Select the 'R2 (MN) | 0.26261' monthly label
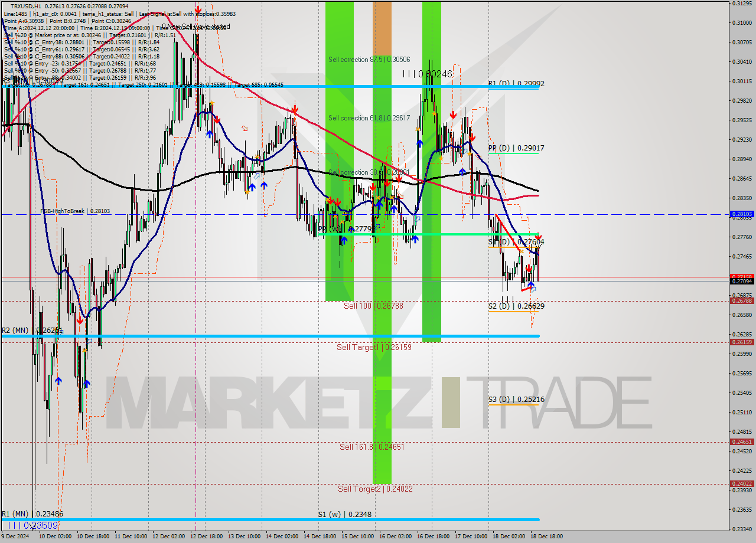The height and width of the screenshot is (543, 756). [32, 331]
